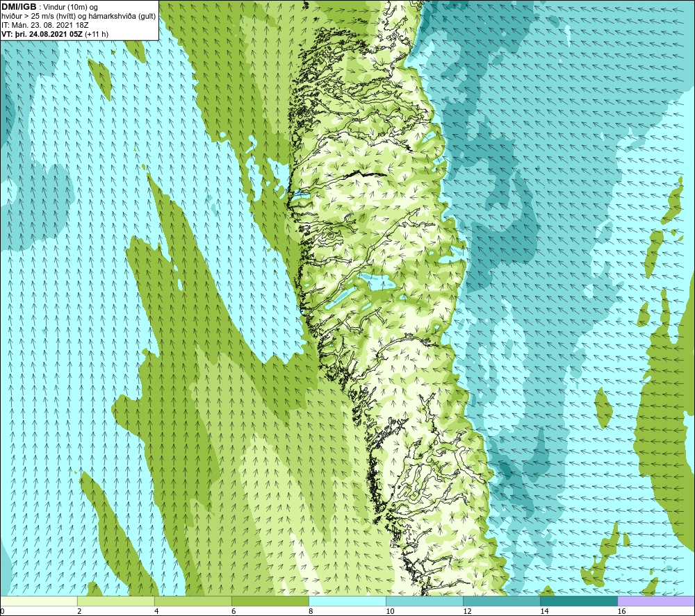Image resolution: width=695 pixels, height=616 pixels.
Task: Click the light green 2–4 m/s legend swatch
Action: tap(115, 601)
